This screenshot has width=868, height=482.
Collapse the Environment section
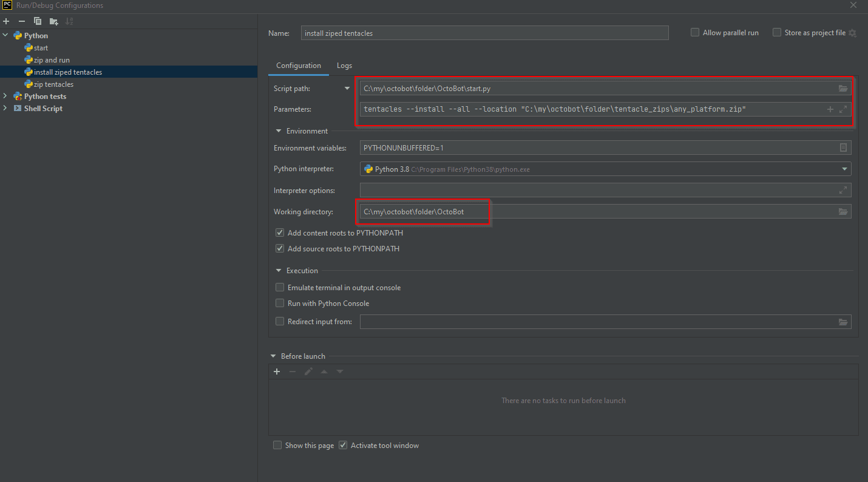click(x=279, y=131)
